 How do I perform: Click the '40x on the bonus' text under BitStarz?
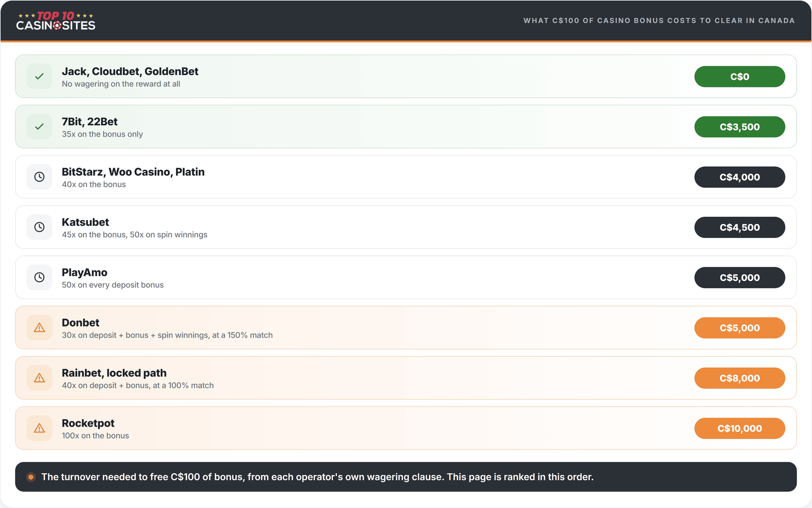(94, 184)
